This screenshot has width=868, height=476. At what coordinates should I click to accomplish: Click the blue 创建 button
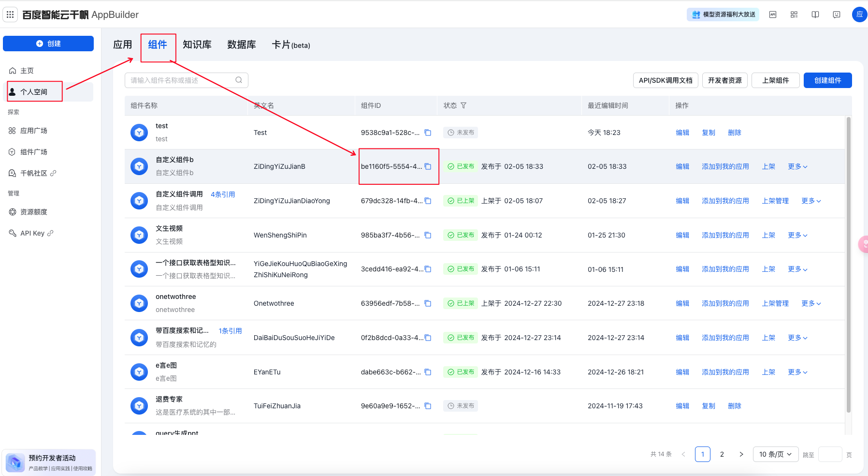tap(48, 44)
